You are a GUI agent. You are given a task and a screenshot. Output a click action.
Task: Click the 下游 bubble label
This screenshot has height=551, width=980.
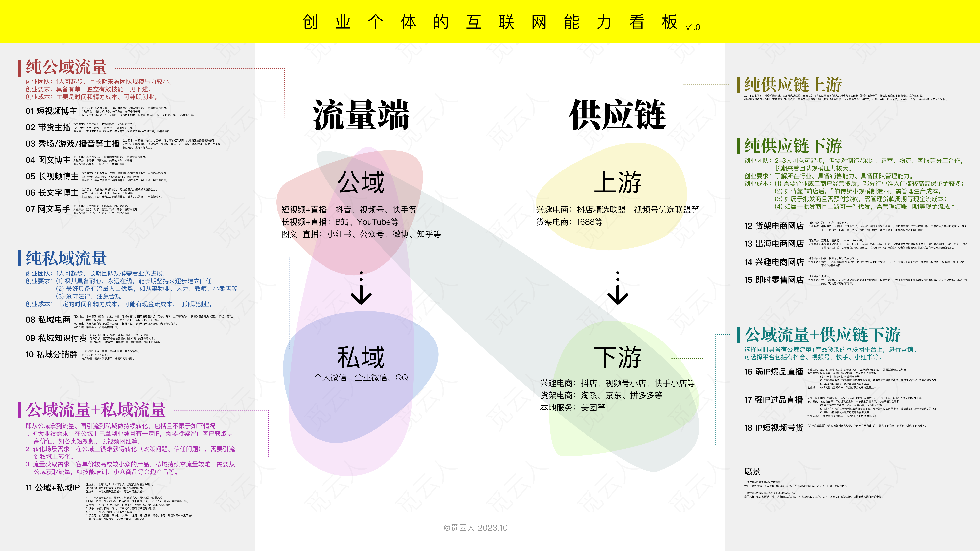[x=618, y=357]
